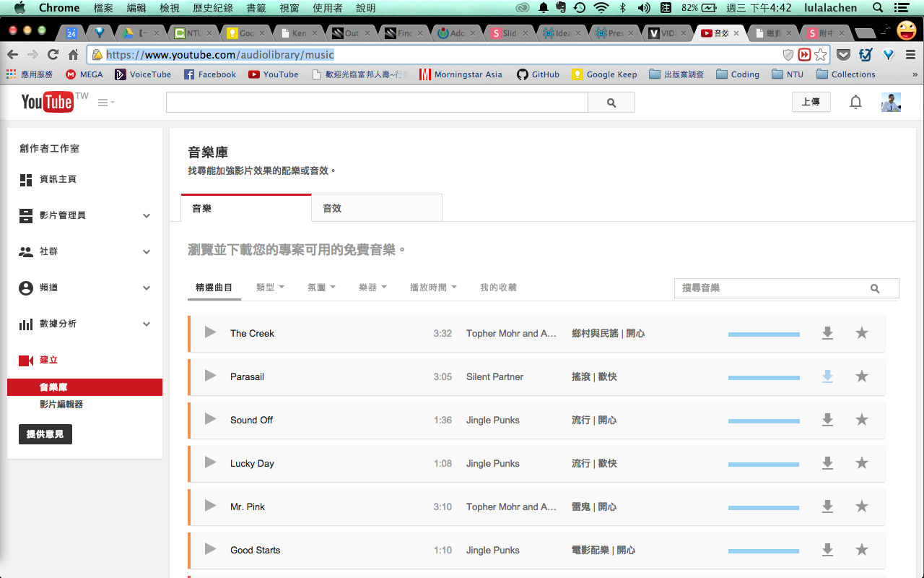Viewport: 924px width, 578px height.
Task: Play The Creek track
Action: pos(210,332)
